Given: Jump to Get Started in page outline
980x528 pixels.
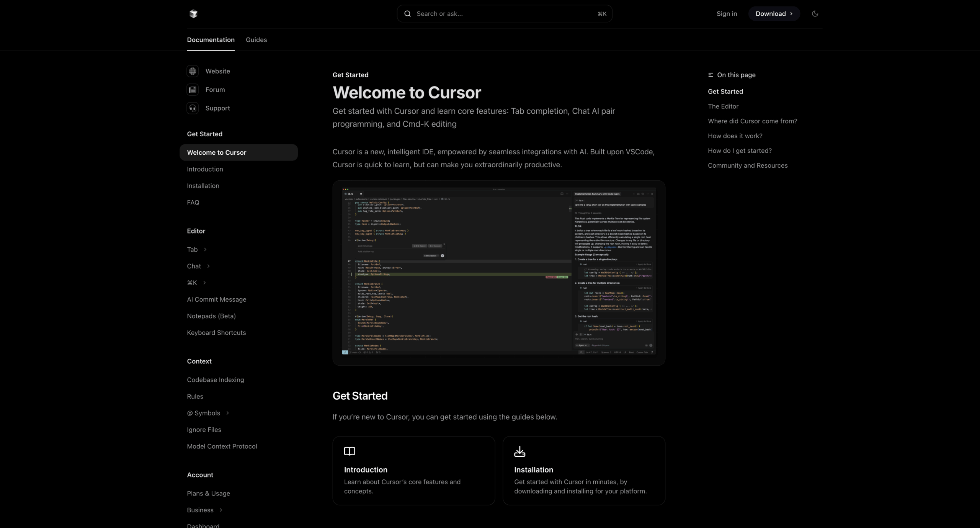Looking at the screenshot, I should (725, 92).
